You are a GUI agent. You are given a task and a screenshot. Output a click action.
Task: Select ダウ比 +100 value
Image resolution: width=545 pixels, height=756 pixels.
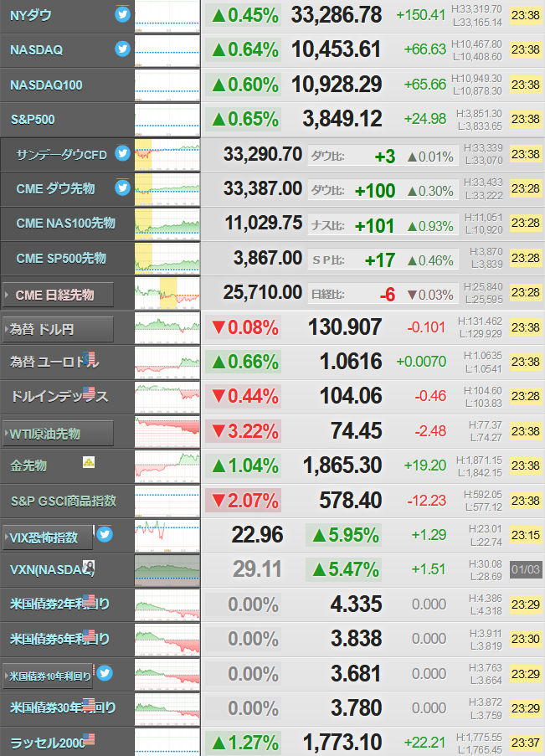point(375,191)
